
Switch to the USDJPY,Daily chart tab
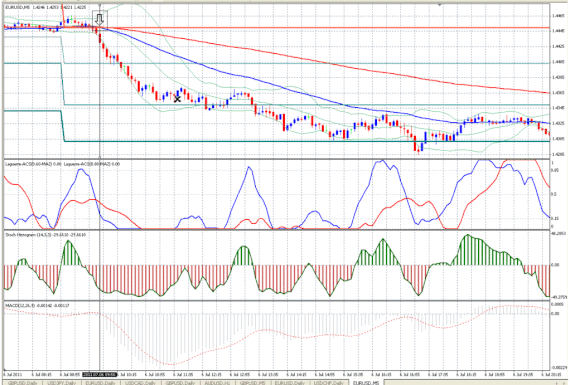point(61,383)
